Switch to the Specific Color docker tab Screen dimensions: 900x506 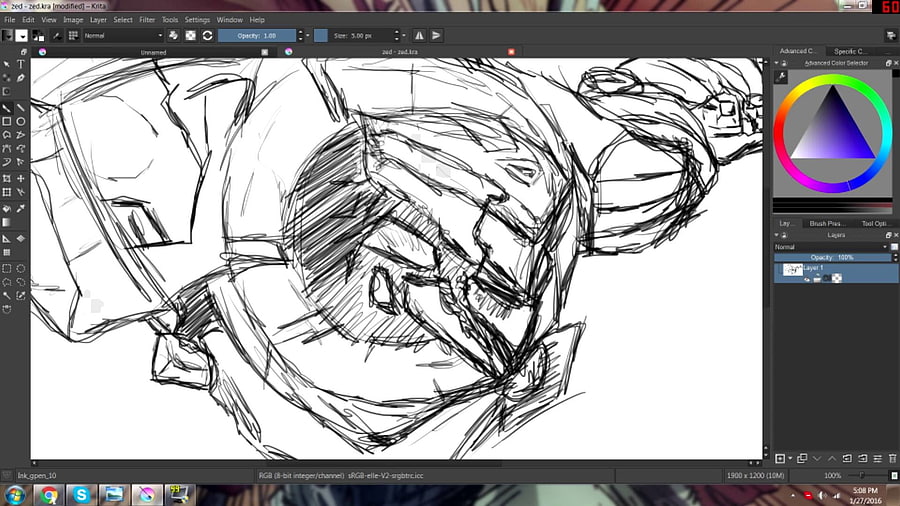pos(851,51)
